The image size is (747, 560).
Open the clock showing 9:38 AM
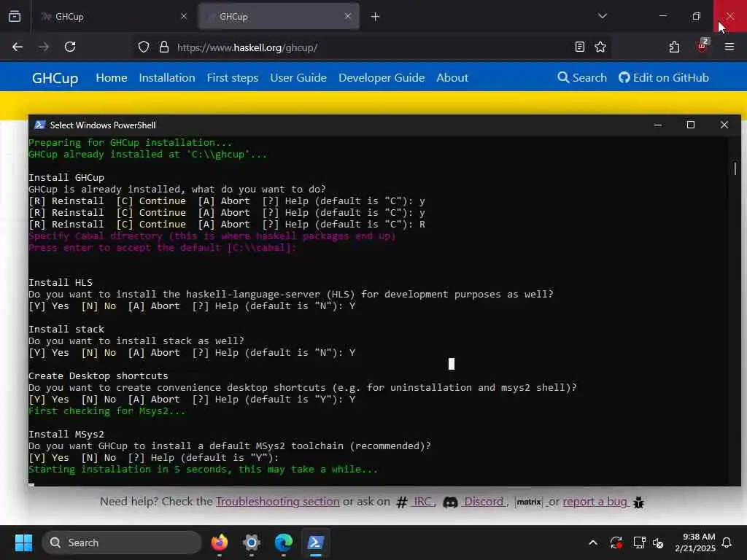tap(695, 542)
